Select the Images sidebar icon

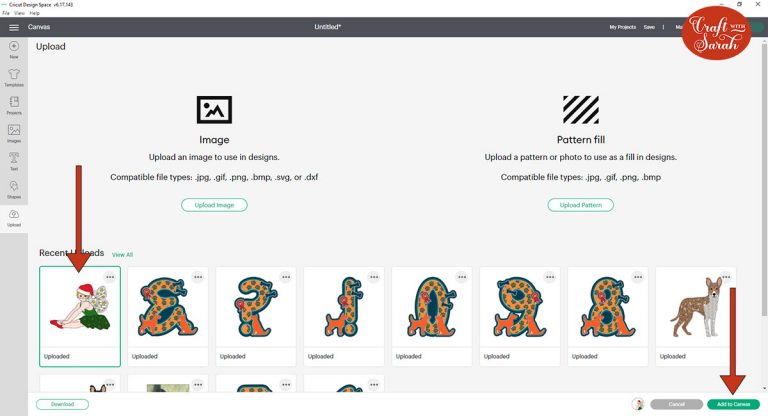click(14, 133)
